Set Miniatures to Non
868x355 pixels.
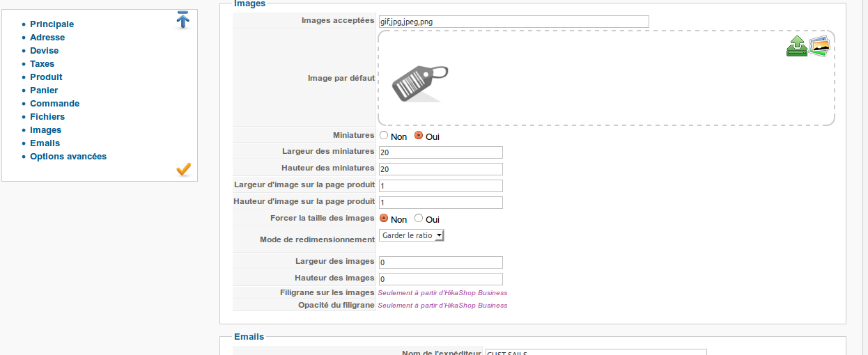384,136
